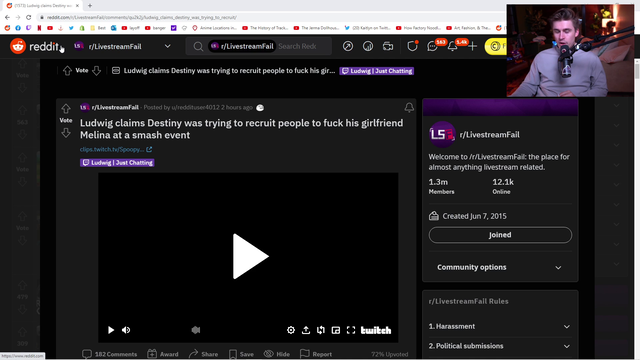The height and width of the screenshot is (360, 640).
Task: Click the webcam overlay video
Action: 570,51
